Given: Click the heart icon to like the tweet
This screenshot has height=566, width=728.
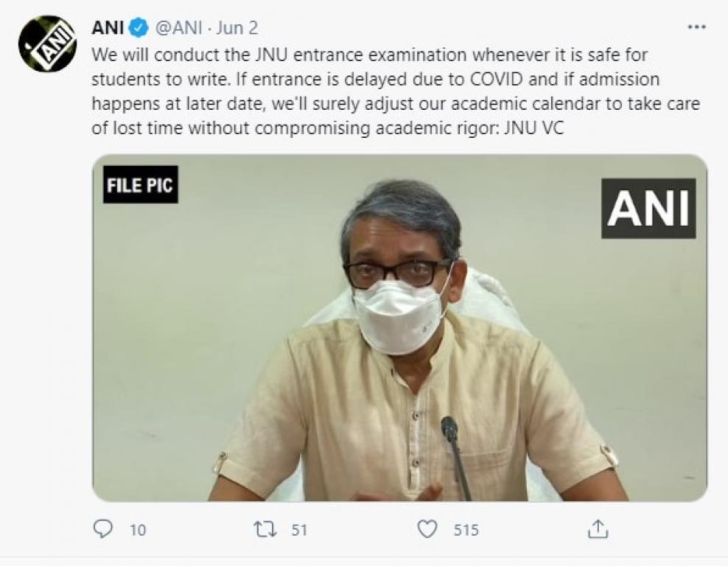Looking at the screenshot, I should click(x=427, y=529).
